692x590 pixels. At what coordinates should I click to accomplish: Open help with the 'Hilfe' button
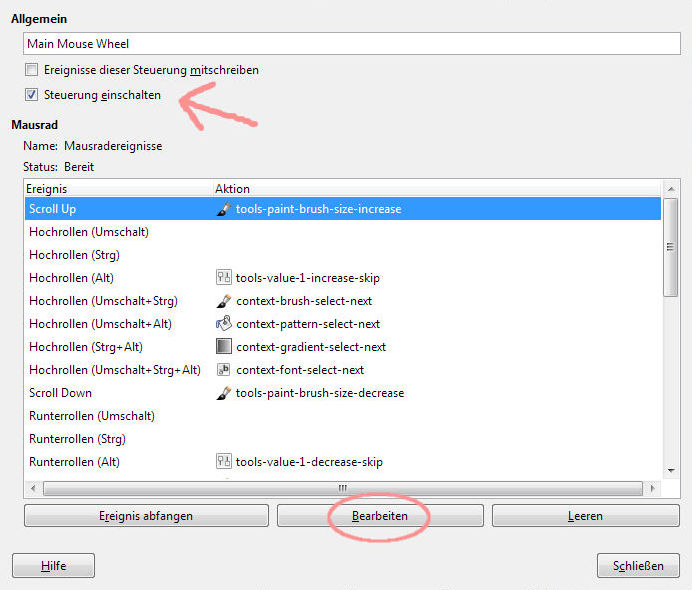[53, 566]
